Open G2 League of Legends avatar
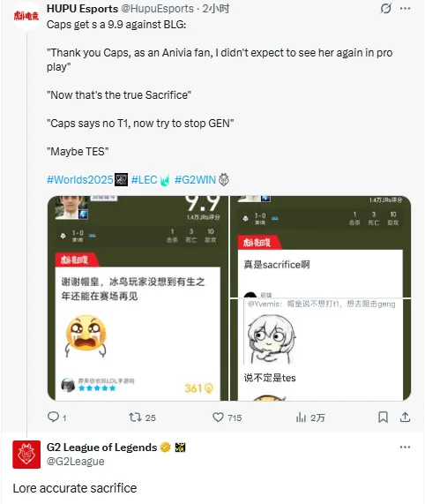This screenshot has height=504, width=425. click(x=26, y=455)
